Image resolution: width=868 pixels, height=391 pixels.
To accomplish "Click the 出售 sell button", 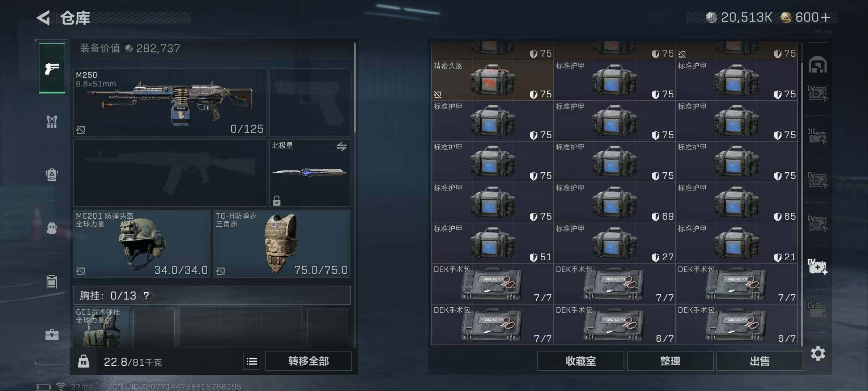I will coord(759,361).
